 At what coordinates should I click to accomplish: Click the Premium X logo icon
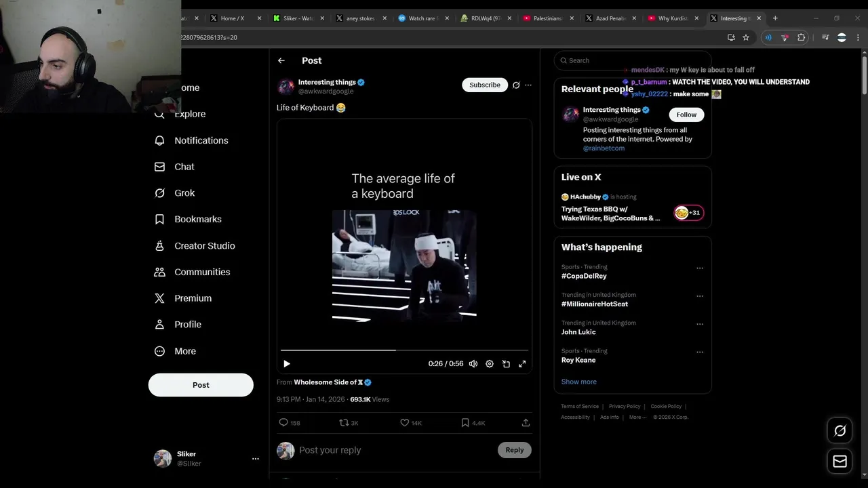pos(159,298)
